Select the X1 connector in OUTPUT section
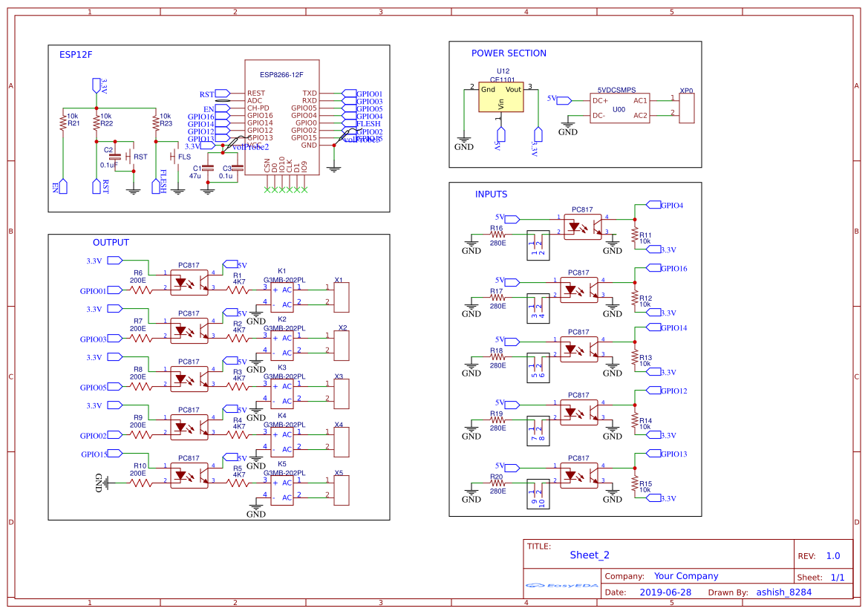Screen dimensions: 868x614 click(x=342, y=297)
